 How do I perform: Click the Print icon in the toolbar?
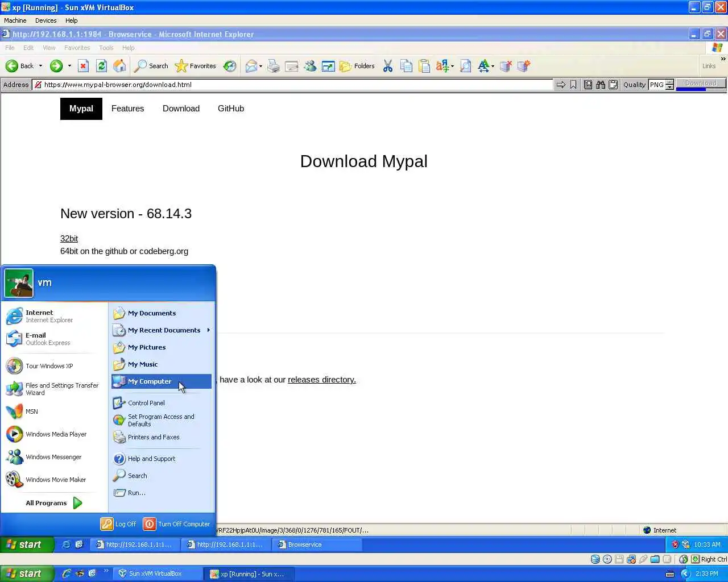tap(274, 66)
